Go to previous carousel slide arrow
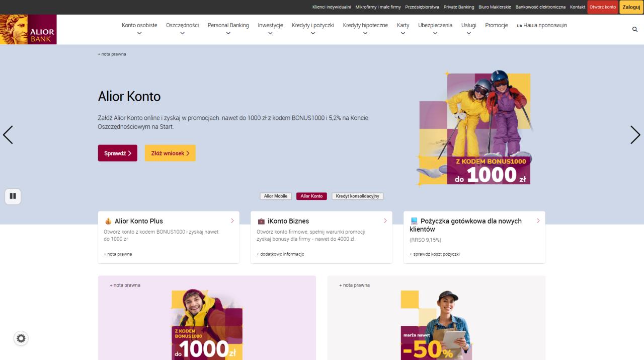This screenshot has height=360, width=644. (8, 135)
